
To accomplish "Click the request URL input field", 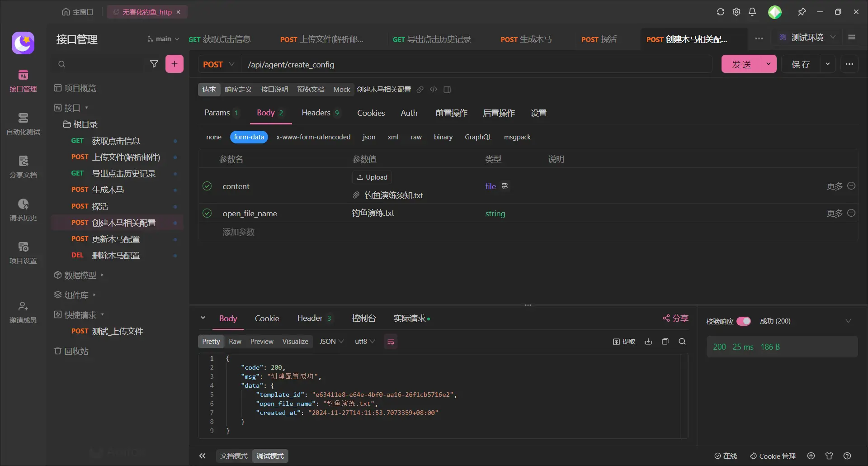I will coord(476,64).
